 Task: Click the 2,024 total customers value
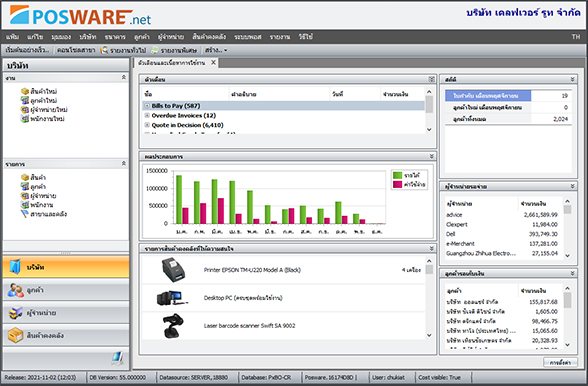click(x=561, y=119)
